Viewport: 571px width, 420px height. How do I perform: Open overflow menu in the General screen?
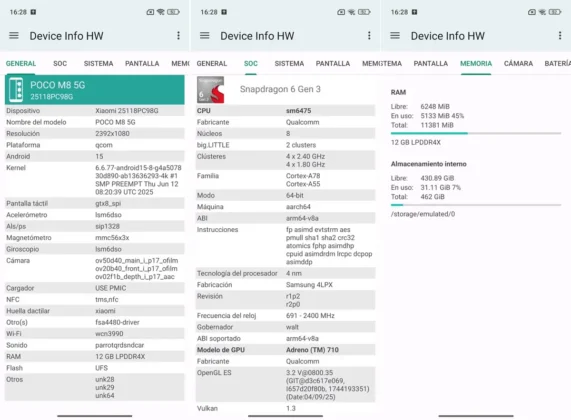[x=178, y=35]
